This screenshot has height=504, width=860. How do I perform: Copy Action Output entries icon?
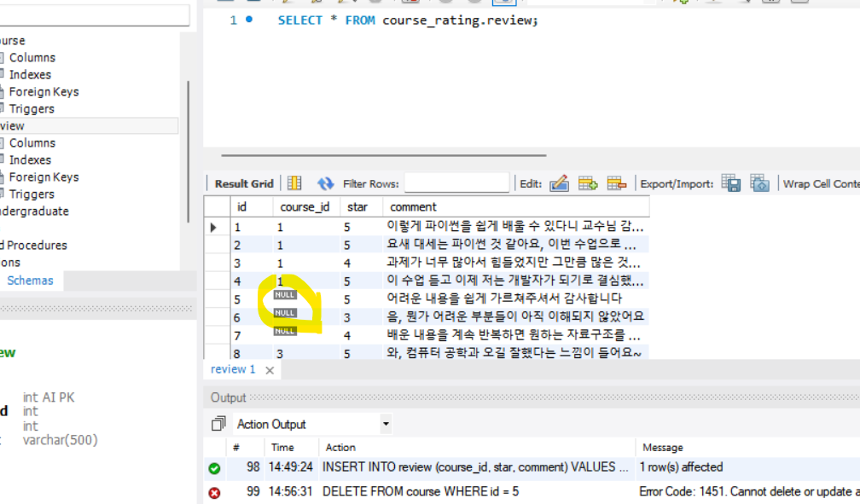218,424
